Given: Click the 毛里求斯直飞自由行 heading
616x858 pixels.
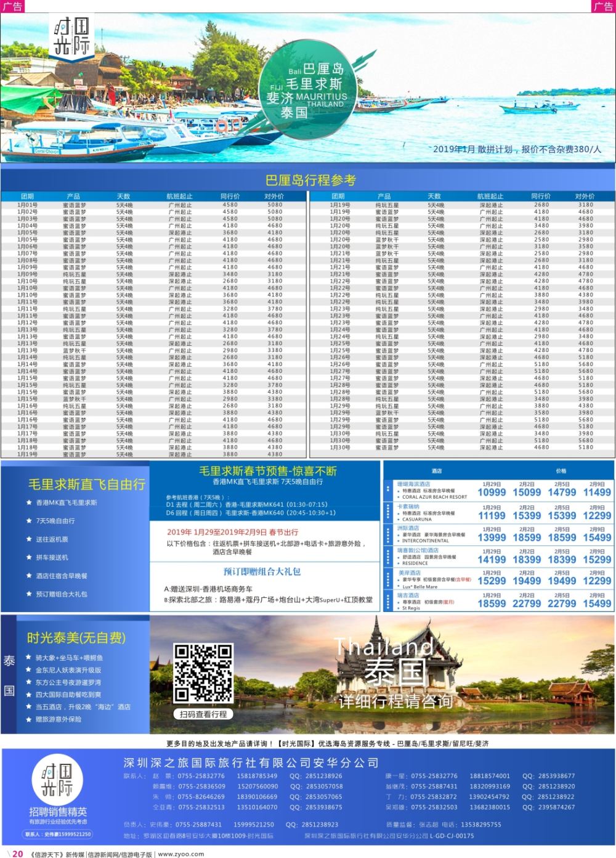Looking at the screenshot, I should click(x=87, y=484).
